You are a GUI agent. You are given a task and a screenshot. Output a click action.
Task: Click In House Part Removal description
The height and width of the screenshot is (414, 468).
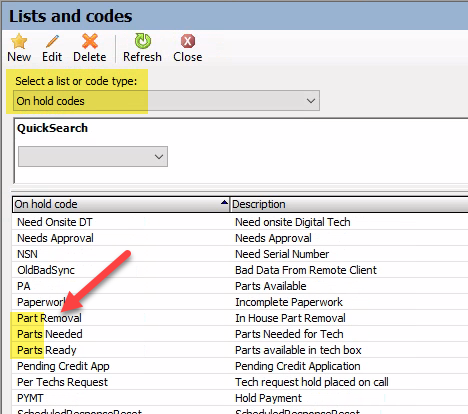click(x=290, y=318)
